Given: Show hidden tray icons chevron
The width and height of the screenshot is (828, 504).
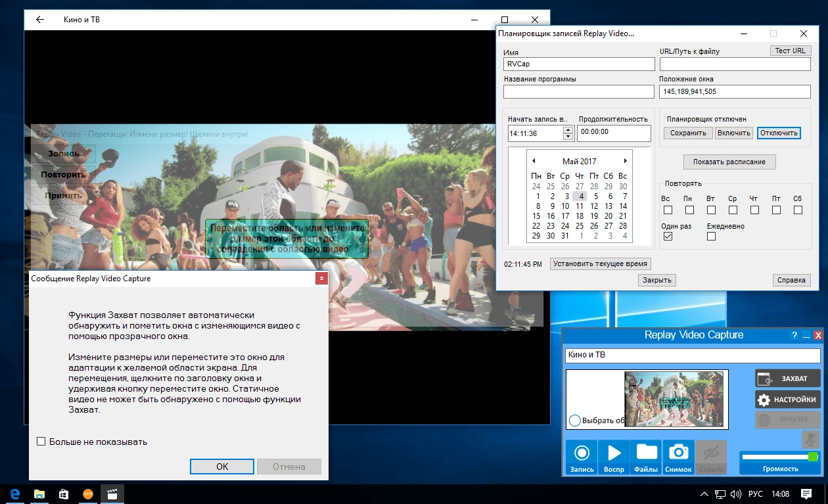Looking at the screenshot, I should [704, 493].
